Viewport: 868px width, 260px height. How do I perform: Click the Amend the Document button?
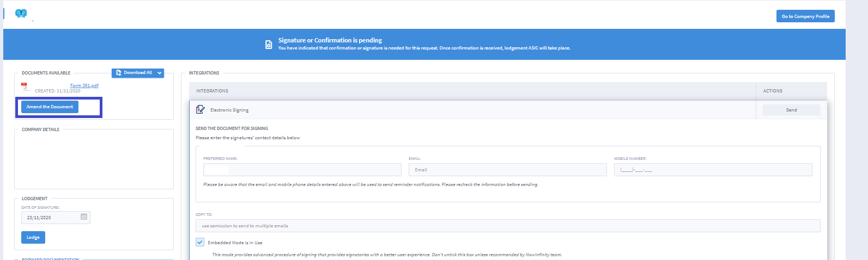50,107
